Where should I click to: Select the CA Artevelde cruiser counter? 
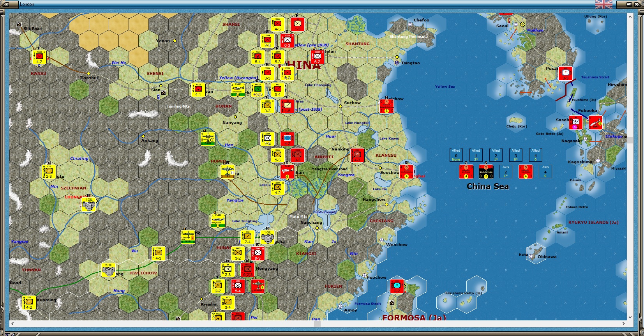(x=486, y=172)
